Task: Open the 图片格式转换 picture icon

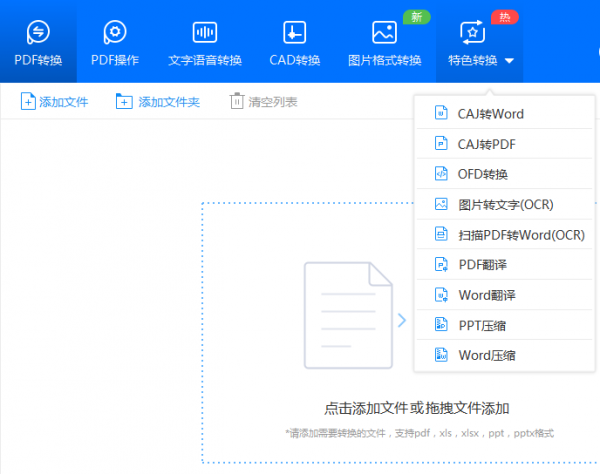Action: (384, 32)
